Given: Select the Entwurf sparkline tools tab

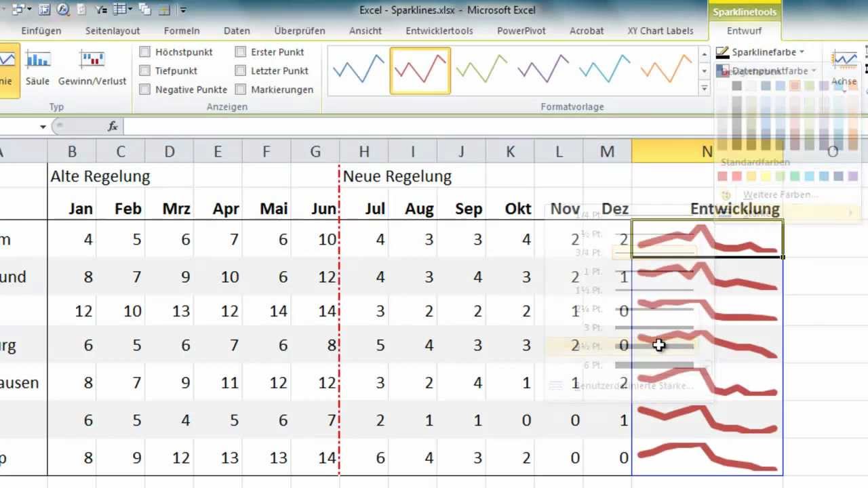Looking at the screenshot, I should [x=744, y=30].
